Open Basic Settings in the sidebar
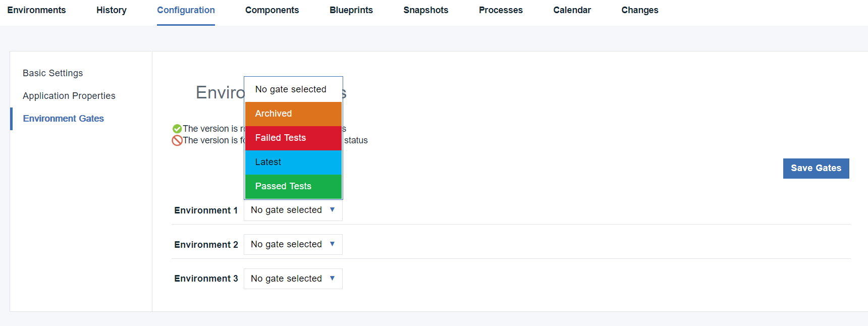 pyautogui.click(x=52, y=73)
